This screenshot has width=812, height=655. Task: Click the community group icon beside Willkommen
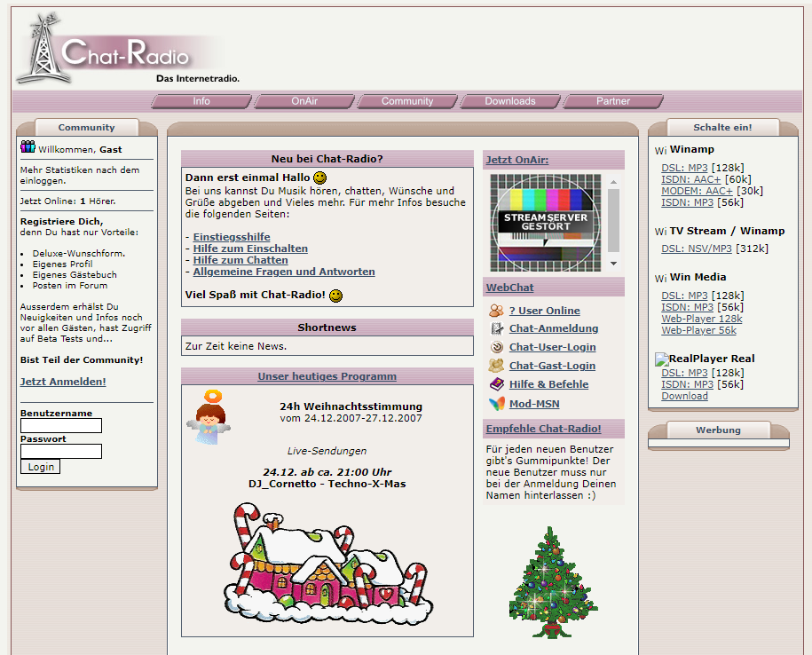[28, 147]
